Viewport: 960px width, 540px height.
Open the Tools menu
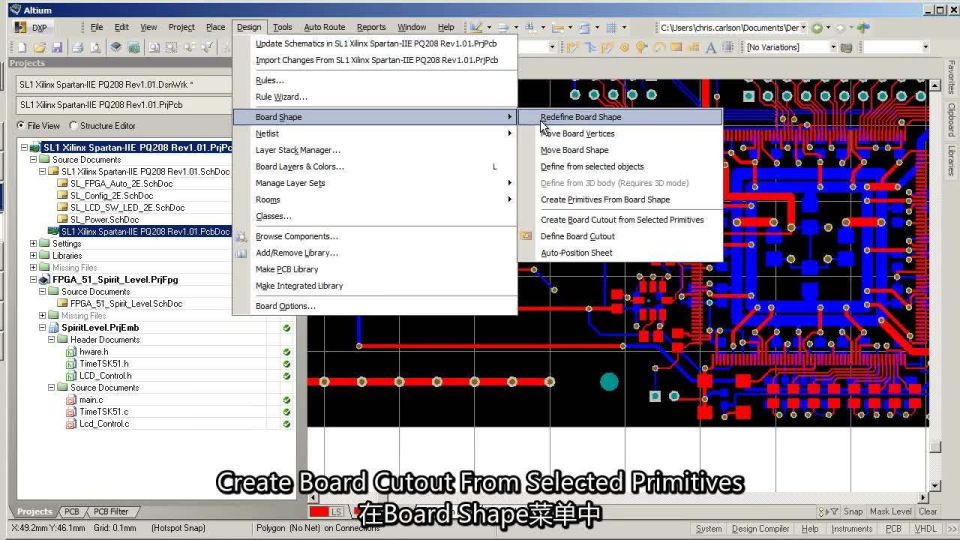pos(282,27)
